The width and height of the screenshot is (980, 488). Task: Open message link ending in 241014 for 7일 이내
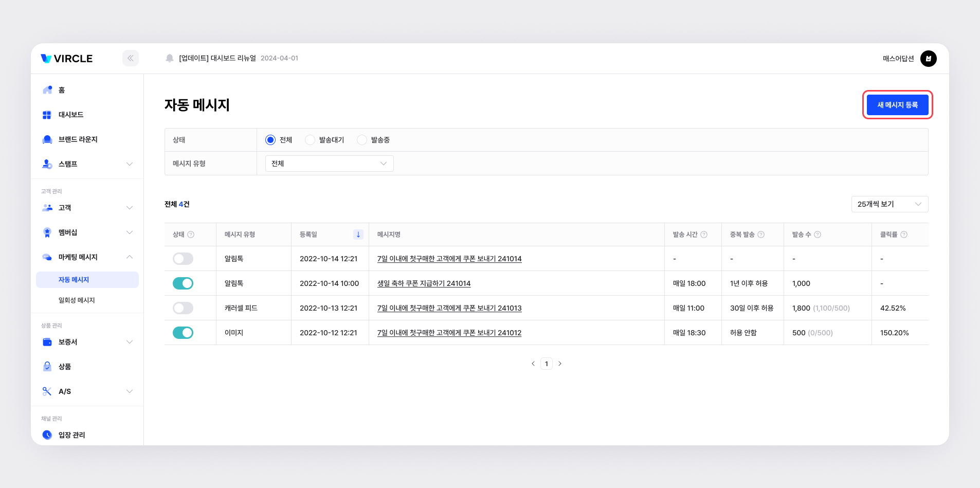pyautogui.click(x=449, y=259)
